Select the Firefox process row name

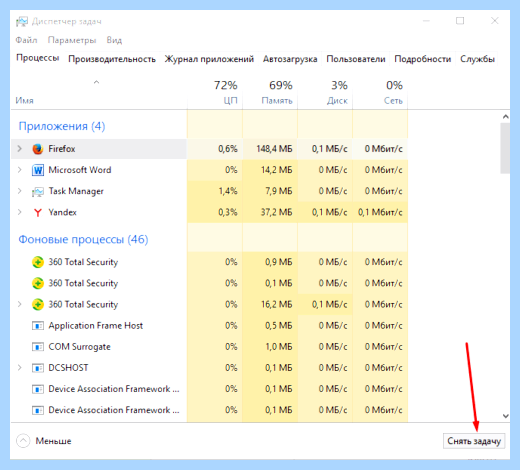point(62,149)
